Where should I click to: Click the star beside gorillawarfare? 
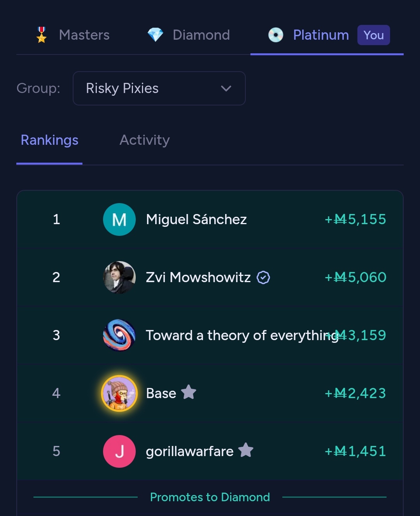[246, 450]
